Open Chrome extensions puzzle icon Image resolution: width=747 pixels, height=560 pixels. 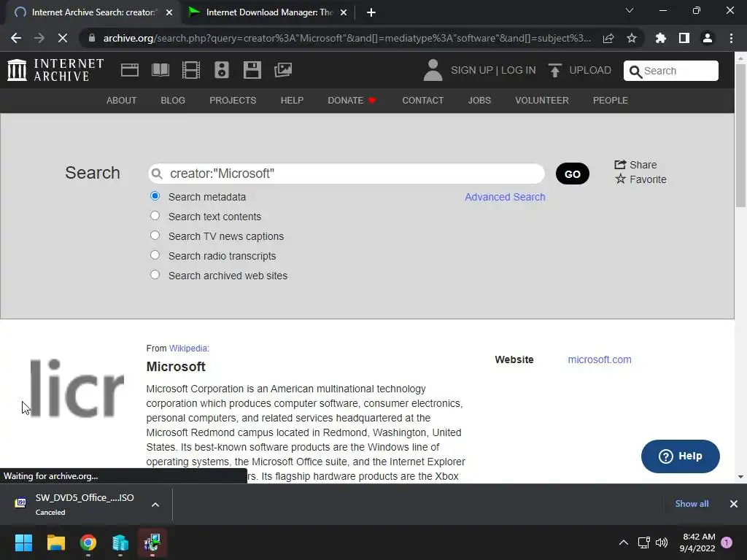661,38
